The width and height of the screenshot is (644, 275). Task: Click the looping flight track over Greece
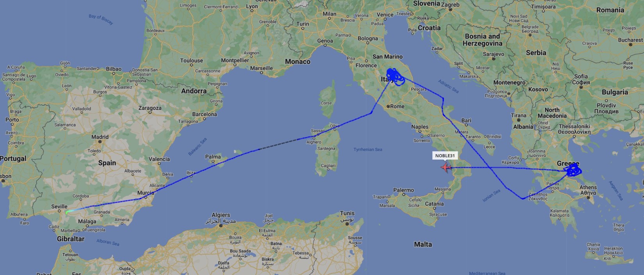(x=573, y=170)
